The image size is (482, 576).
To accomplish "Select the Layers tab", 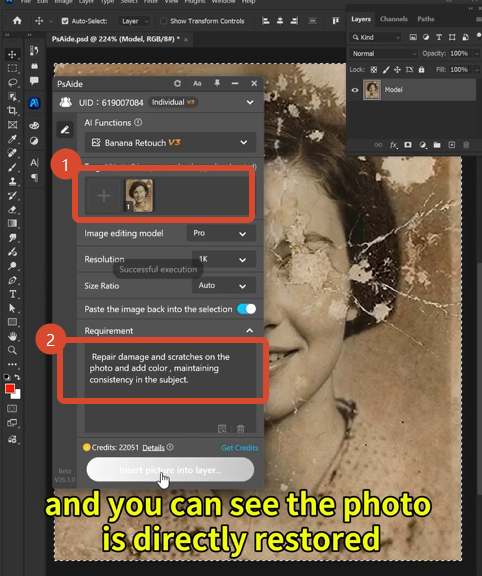I will (361, 19).
